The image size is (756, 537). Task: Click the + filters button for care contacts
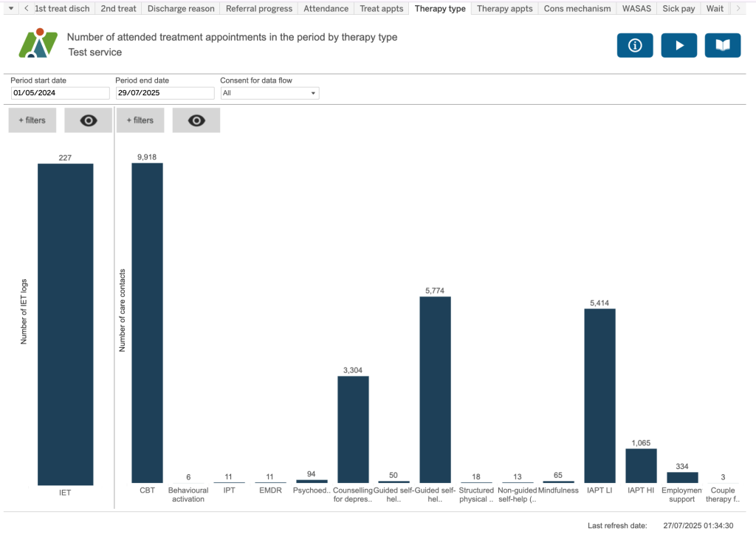[140, 120]
